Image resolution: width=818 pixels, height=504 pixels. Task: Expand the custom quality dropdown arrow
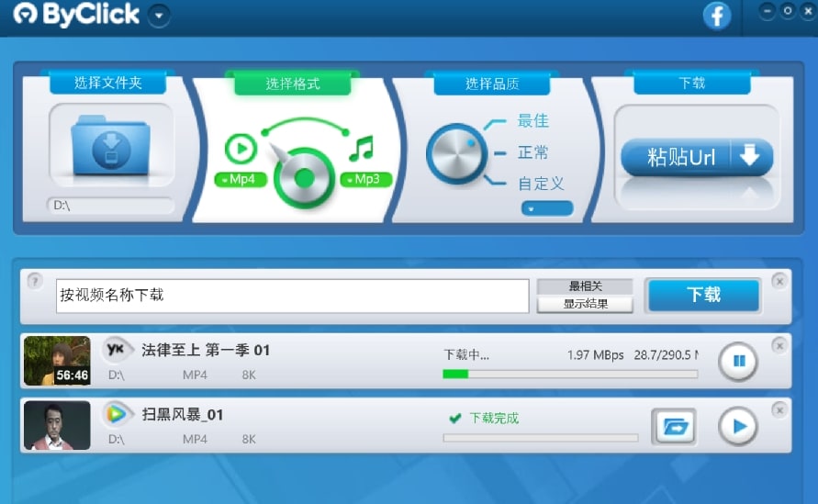(x=546, y=208)
